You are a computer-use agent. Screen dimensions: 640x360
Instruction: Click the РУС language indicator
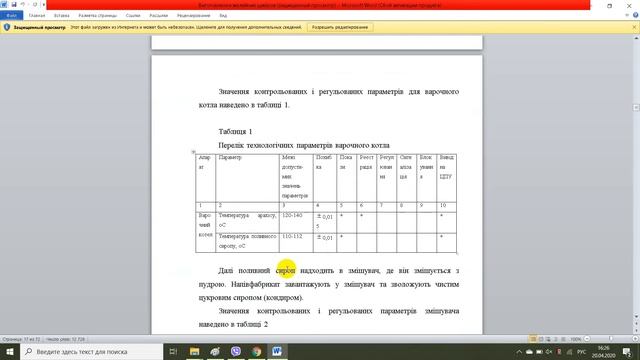tap(581, 352)
